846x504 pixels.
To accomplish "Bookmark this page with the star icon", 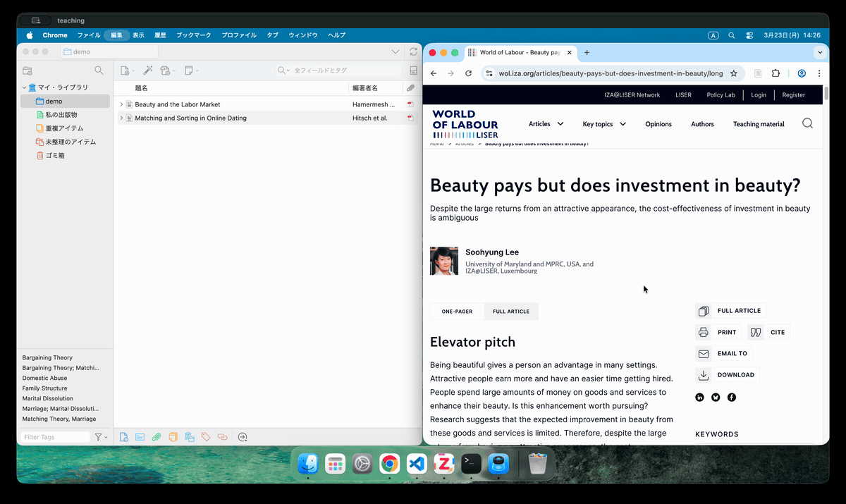I will (733, 73).
